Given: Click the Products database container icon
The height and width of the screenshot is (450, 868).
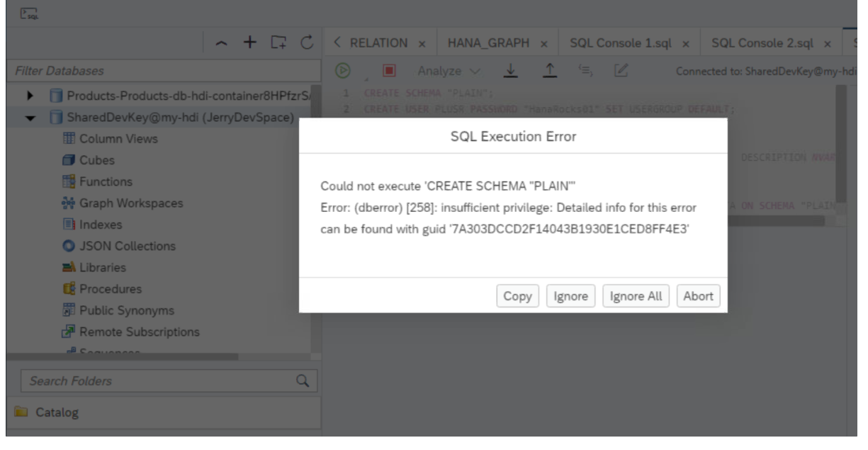Looking at the screenshot, I should click(56, 96).
